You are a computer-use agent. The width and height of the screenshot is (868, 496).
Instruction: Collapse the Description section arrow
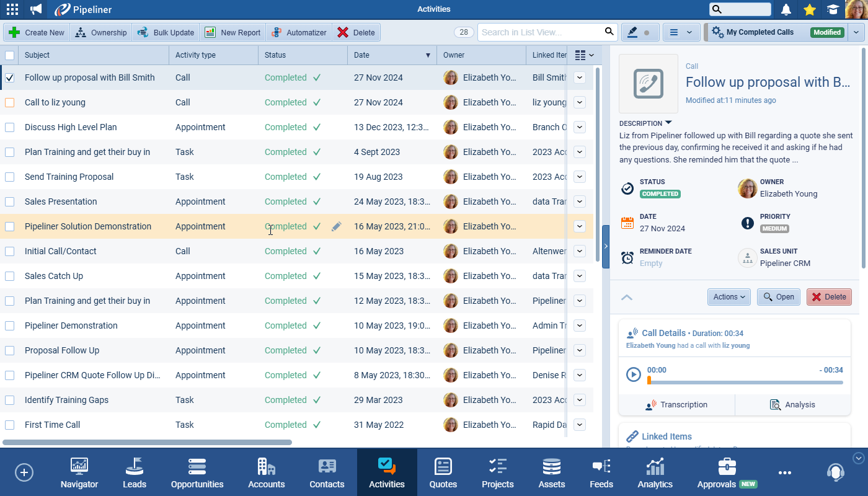pos(668,123)
